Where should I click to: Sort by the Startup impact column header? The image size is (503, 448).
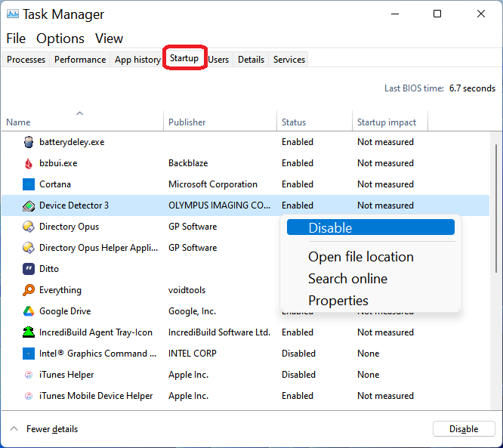[x=390, y=122]
